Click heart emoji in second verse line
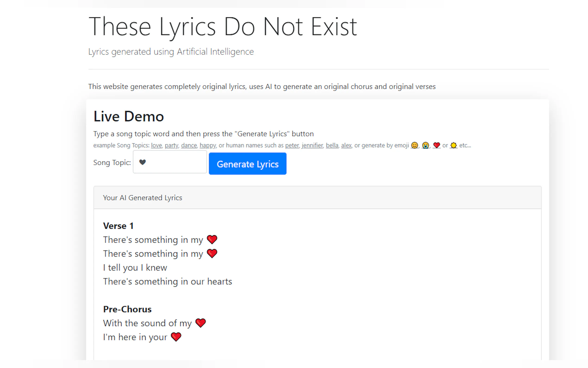588x368 pixels. pos(212,254)
